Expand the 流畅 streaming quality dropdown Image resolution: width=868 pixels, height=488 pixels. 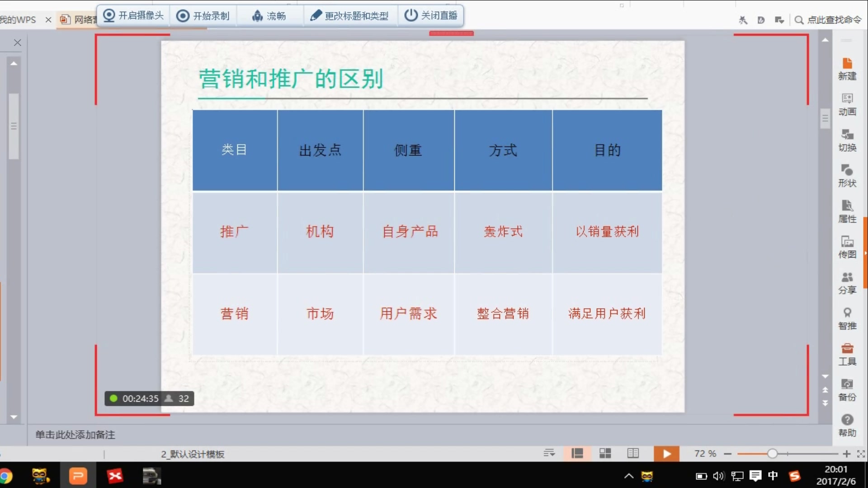coord(270,15)
